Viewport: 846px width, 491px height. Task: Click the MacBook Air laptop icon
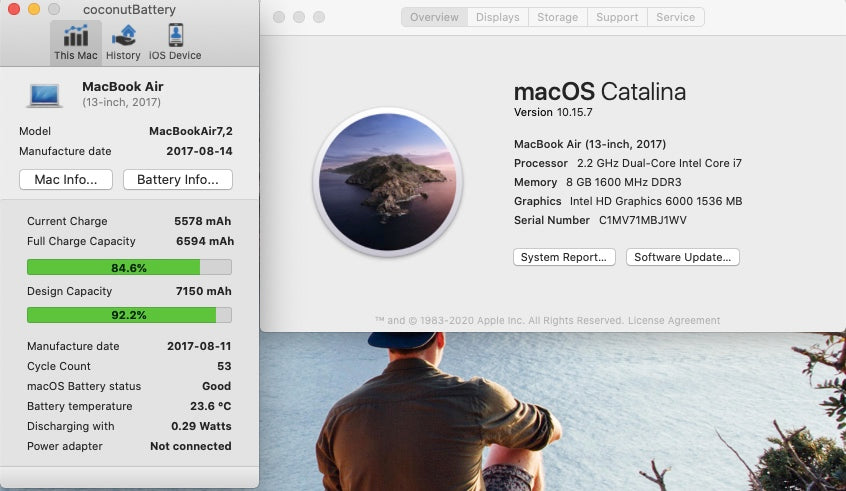45,95
